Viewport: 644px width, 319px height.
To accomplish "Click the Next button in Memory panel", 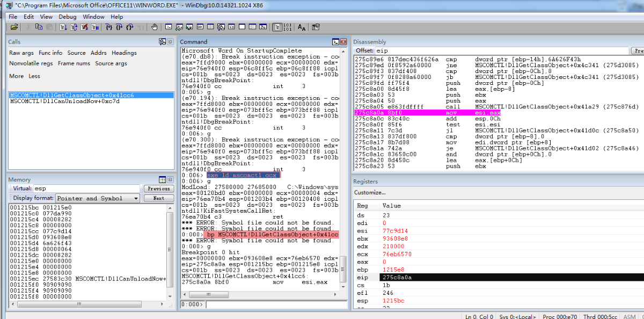I will [159, 198].
